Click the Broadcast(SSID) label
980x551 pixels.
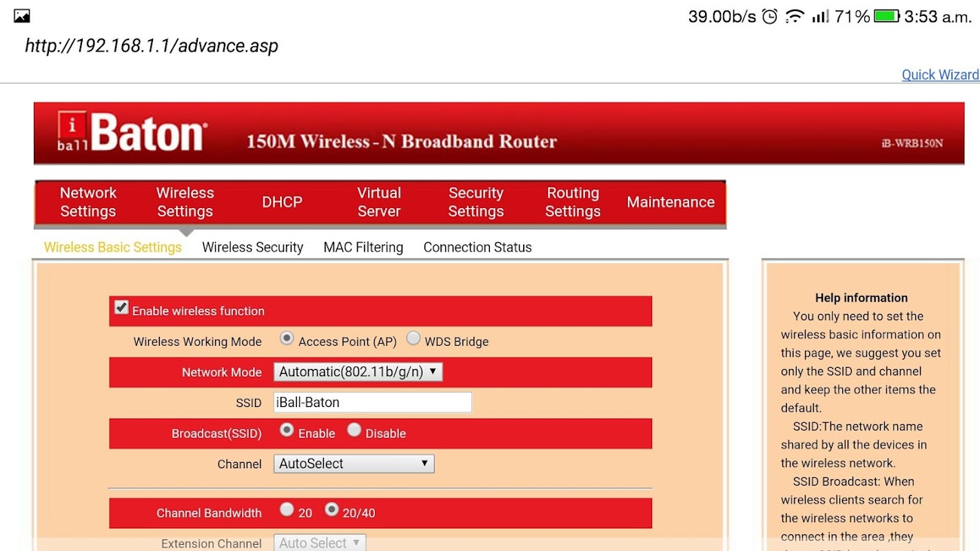coord(216,434)
